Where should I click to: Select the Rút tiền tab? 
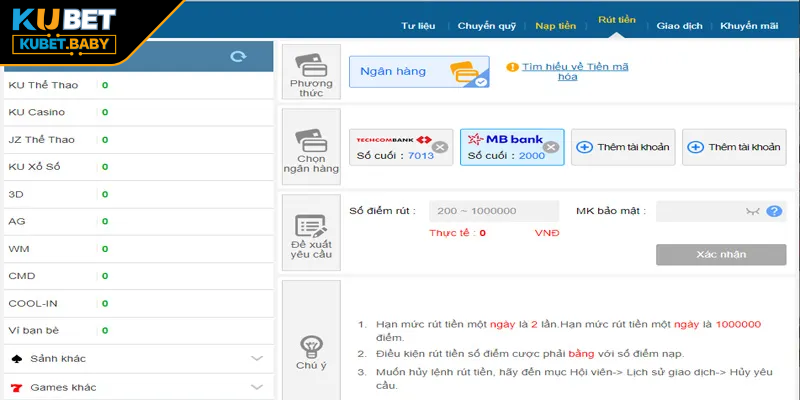[x=617, y=20]
